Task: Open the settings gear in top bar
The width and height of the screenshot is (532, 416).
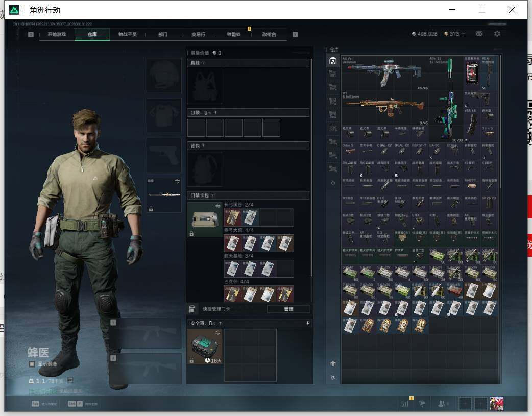Action: pos(497,34)
